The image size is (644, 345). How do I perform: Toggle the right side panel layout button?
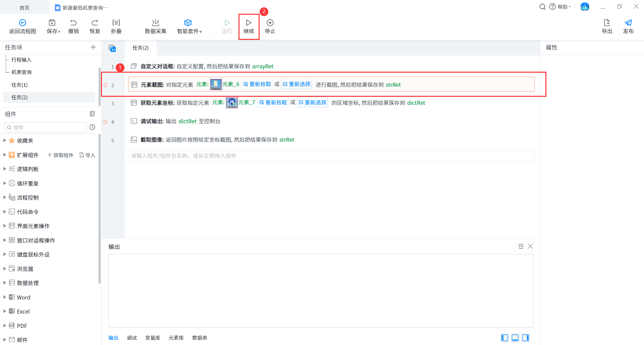(526, 338)
